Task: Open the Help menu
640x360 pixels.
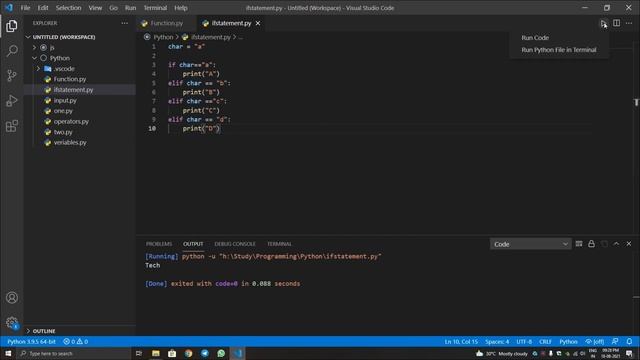Action: point(181,8)
